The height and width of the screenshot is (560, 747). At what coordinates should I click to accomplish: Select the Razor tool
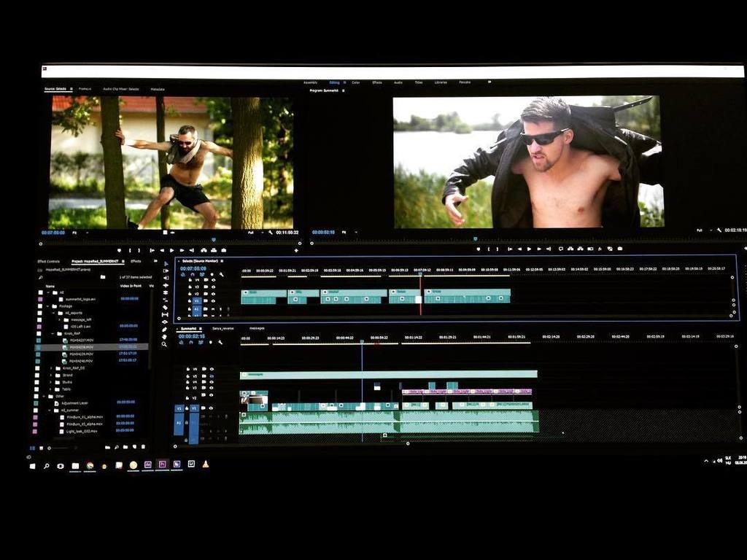coord(165,308)
